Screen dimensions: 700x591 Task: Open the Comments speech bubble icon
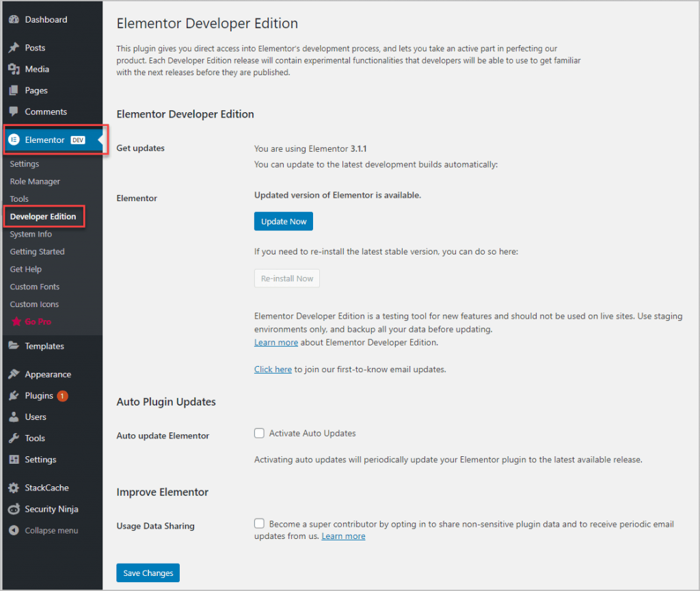click(x=14, y=111)
